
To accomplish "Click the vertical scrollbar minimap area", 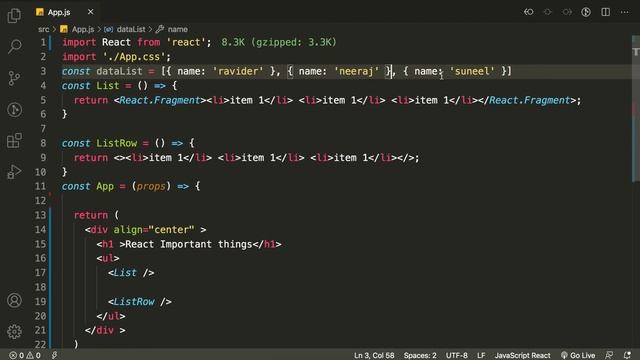I will (636, 109).
